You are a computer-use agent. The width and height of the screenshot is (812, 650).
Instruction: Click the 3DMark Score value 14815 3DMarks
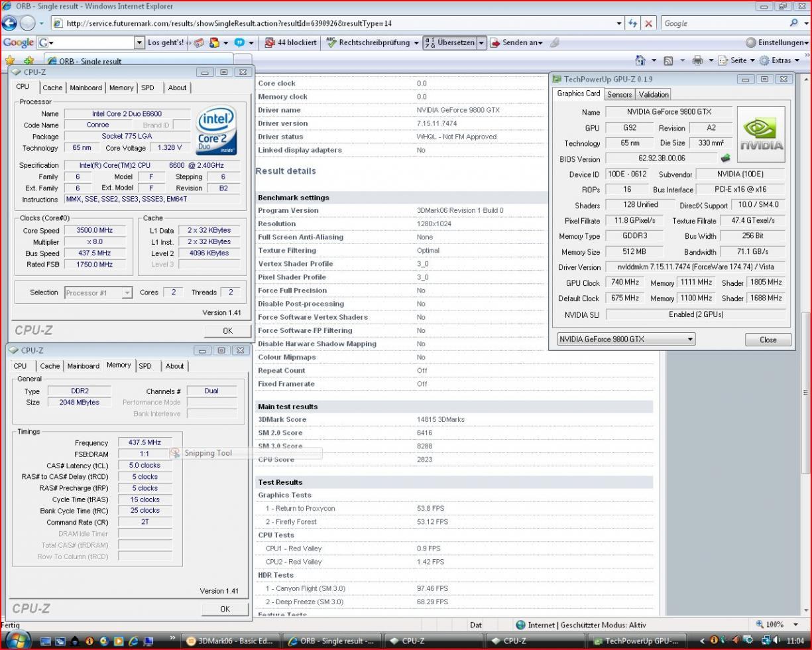[x=441, y=419]
